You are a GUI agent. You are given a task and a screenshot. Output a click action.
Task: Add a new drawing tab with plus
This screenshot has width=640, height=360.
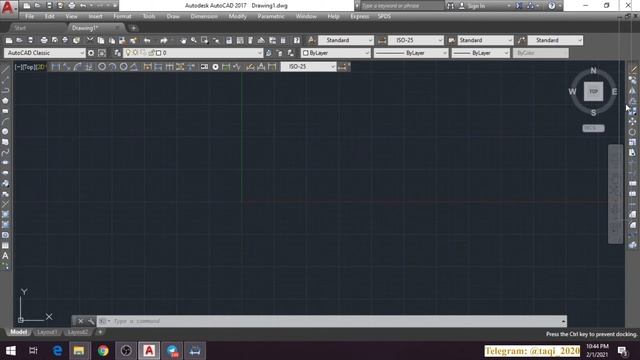pos(133,28)
